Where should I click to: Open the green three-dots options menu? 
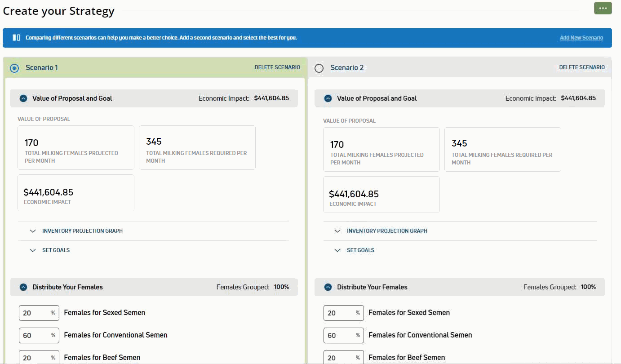603,9
